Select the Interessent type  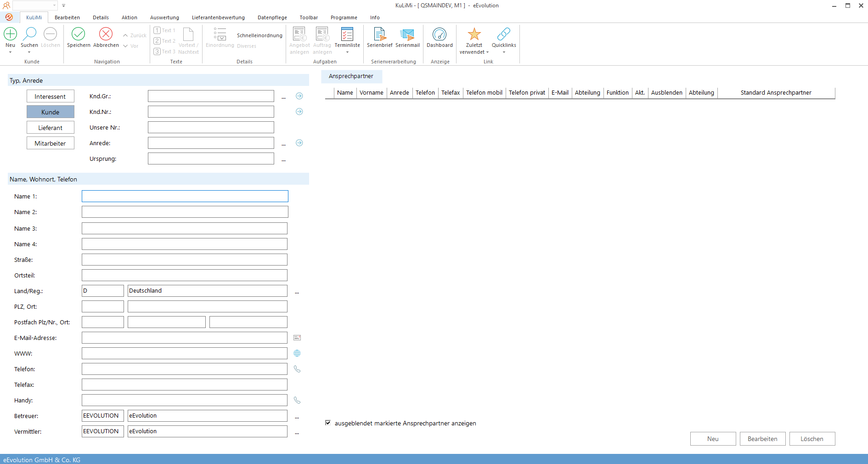pyautogui.click(x=50, y=96)
